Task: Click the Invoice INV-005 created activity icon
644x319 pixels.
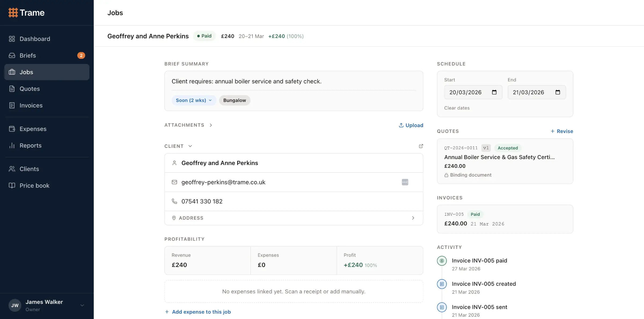Action: click(442, 284)
